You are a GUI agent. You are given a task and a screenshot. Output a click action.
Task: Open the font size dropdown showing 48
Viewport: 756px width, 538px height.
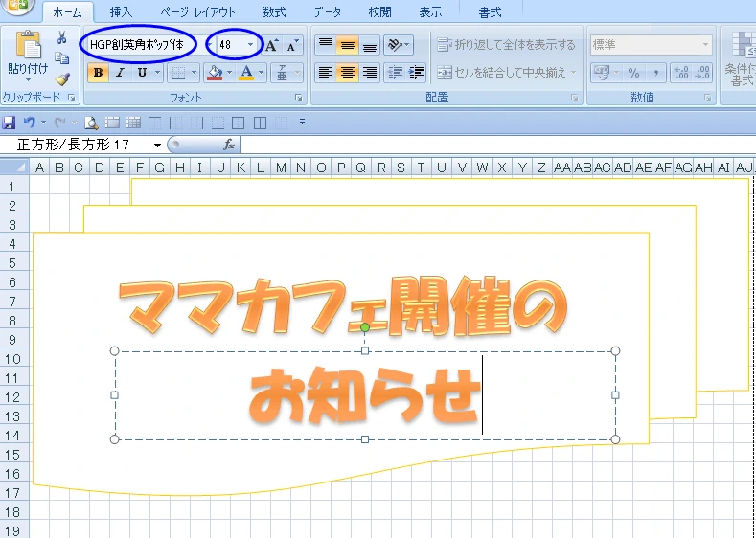251,45
